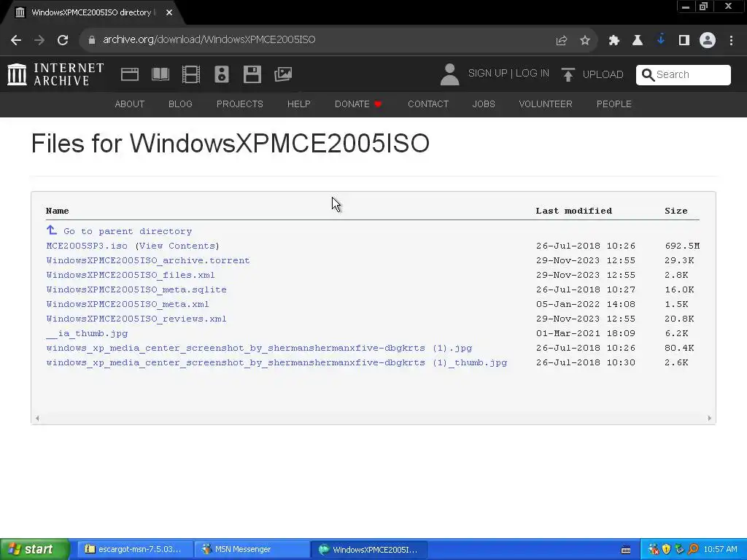Image resolution: width=747 pixels, height=560 pixels.
Task: Click the upload arrow icon
Action: (x=568, y=74)
